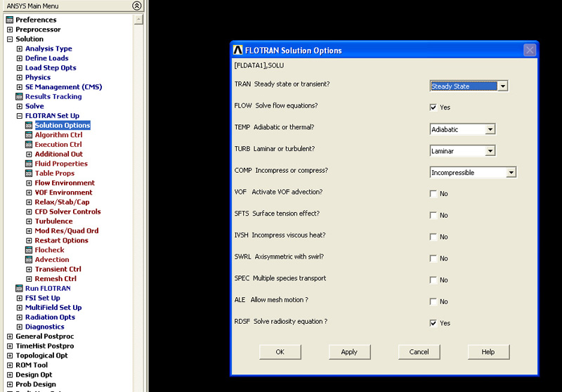Image resolution: width=562 pixels, height=392 pixels.
Task: Select the Solve menu item
Action: (x=34, y=106)
